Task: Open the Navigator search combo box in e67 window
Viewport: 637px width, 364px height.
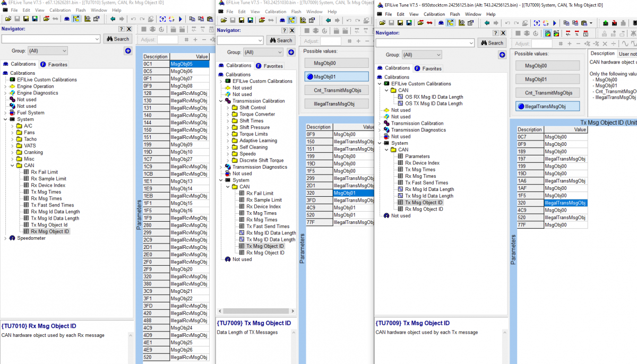Action: tap(51, 39)
